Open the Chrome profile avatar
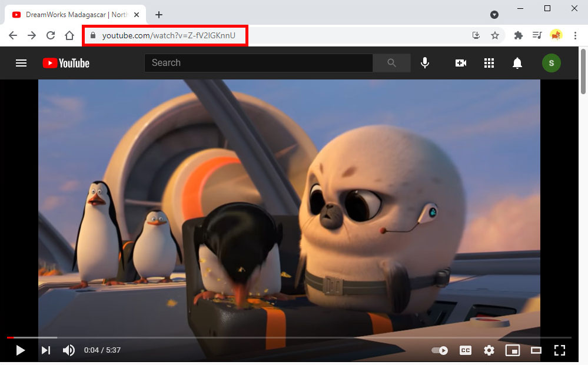Screen dimensions: 588x365 coord(556,35)
